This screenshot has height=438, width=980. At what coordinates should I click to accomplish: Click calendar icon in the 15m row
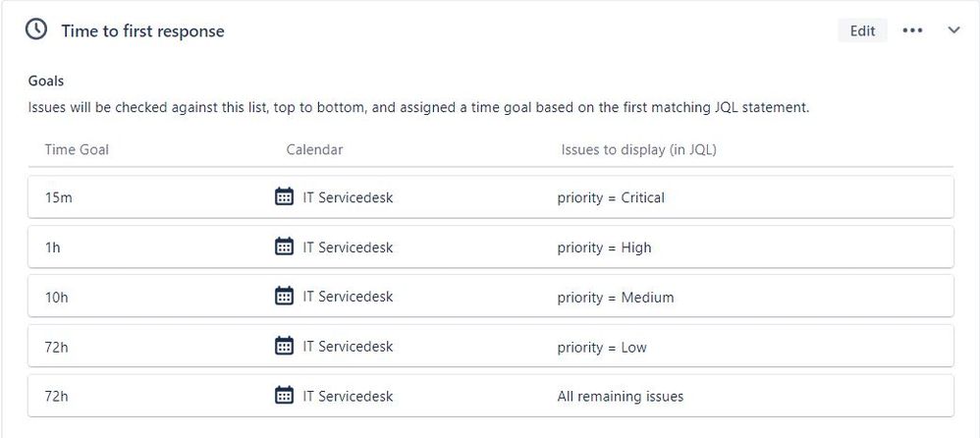(285, 196)
